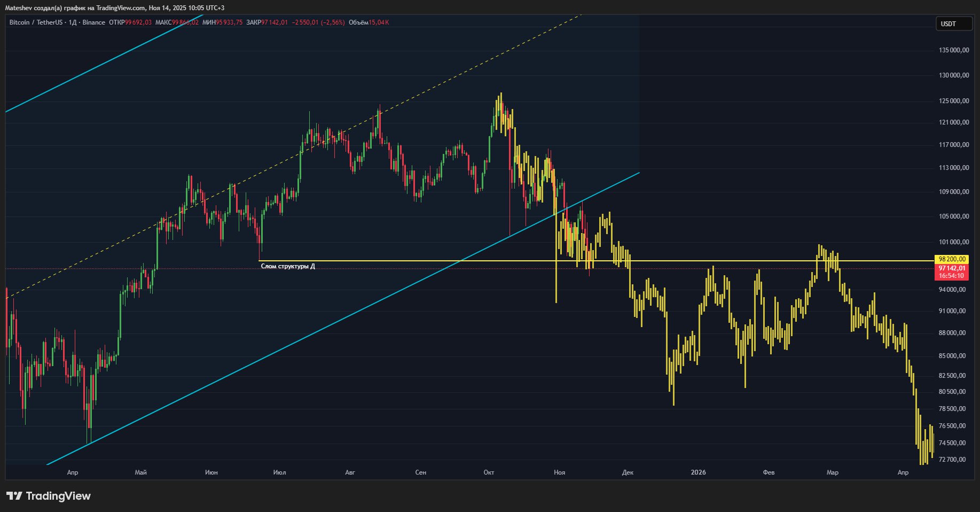Click the 113 000,00 price axis label
The height and width of the screenshot is (512, 980).
click(954, 168)
